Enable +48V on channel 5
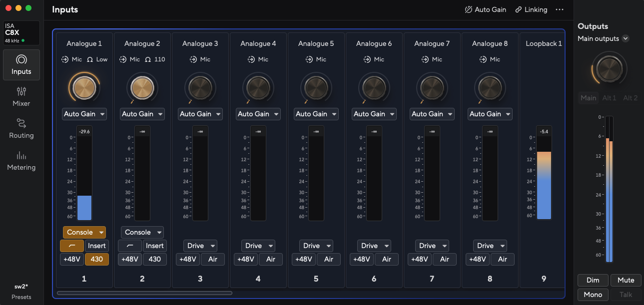 pyautogui.click(x=304, y=259)
